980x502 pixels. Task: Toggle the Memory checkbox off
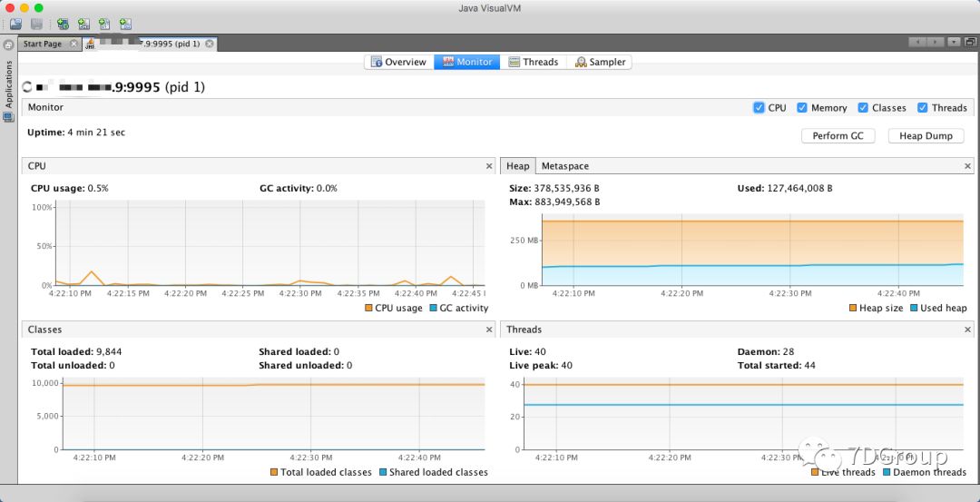click(x=802, y=107)
